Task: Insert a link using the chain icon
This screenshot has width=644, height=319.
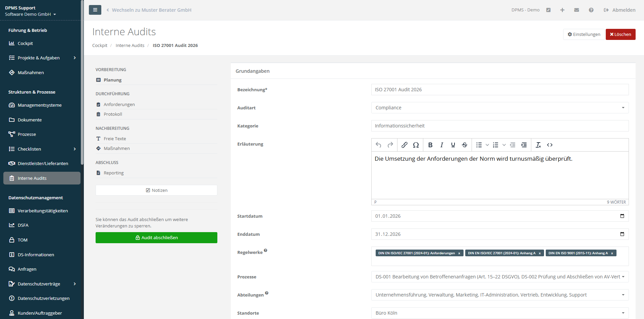Action: (x=405, y=145)
